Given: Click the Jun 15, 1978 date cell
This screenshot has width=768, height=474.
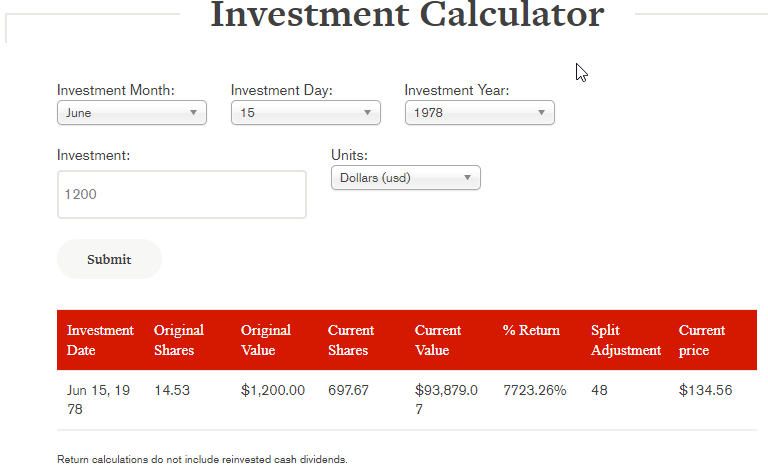Looking at the screenshot, I should click(x=100, y=400).
